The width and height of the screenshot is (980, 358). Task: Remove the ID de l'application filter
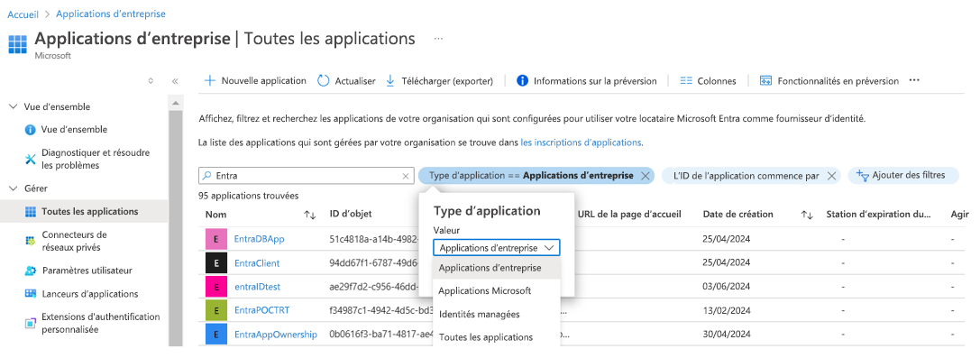coord(831,176)
